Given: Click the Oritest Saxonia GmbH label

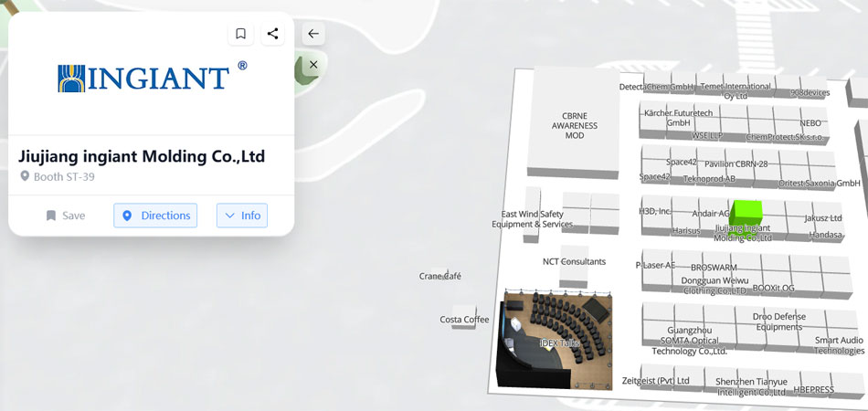Looking at the screenshot, I should (x=820, y=183).
